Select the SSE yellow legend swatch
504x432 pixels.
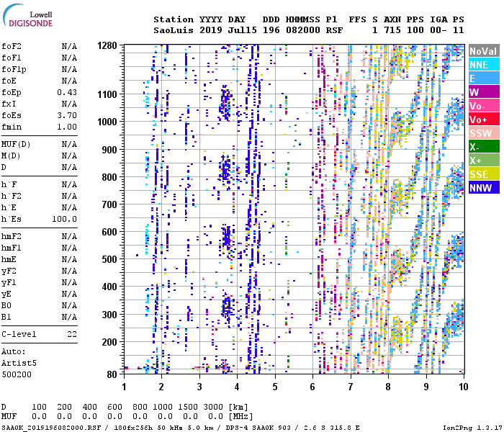click(x=484, y=174)
